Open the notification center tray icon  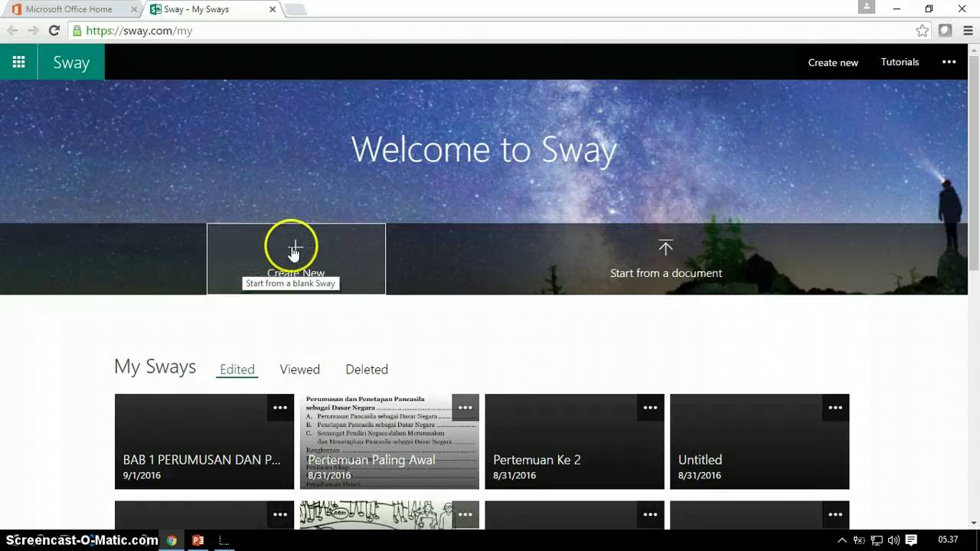pyautogui.click(x=911, y=540)
